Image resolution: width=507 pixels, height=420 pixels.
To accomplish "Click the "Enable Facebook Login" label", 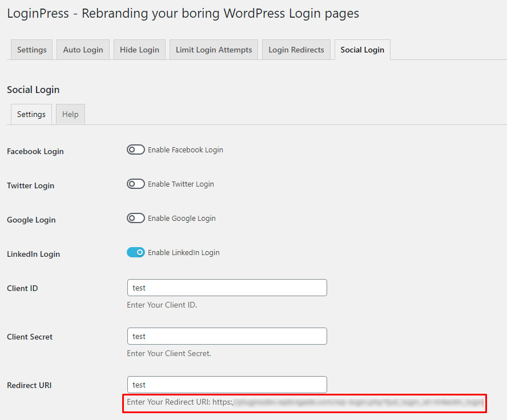I will [186, 150].
